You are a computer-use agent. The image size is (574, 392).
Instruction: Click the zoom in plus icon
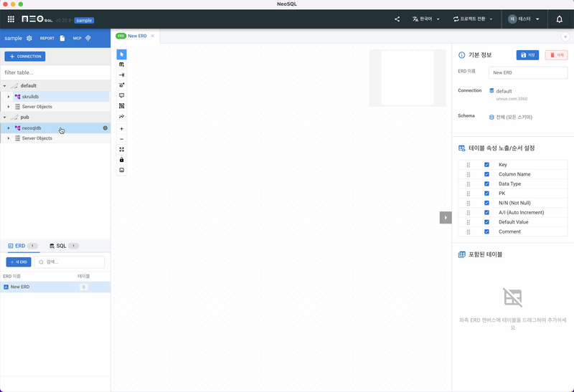pyautogui.click(x=121, y=129)
